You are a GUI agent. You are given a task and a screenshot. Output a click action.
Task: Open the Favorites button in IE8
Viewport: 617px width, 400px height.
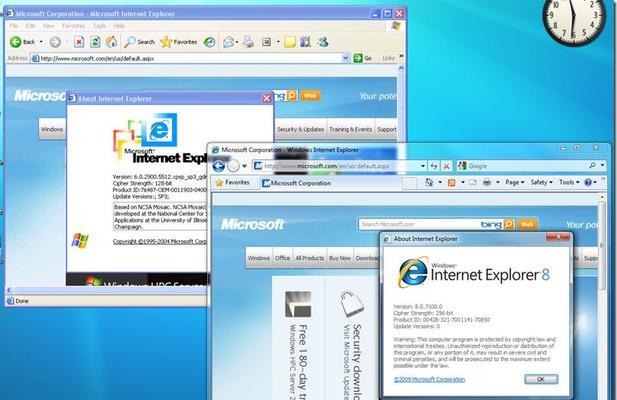(232, 182)
